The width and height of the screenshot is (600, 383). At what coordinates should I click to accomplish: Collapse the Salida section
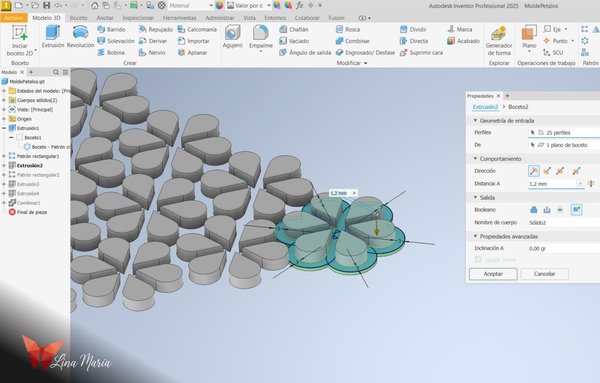(x=475, y=197)
